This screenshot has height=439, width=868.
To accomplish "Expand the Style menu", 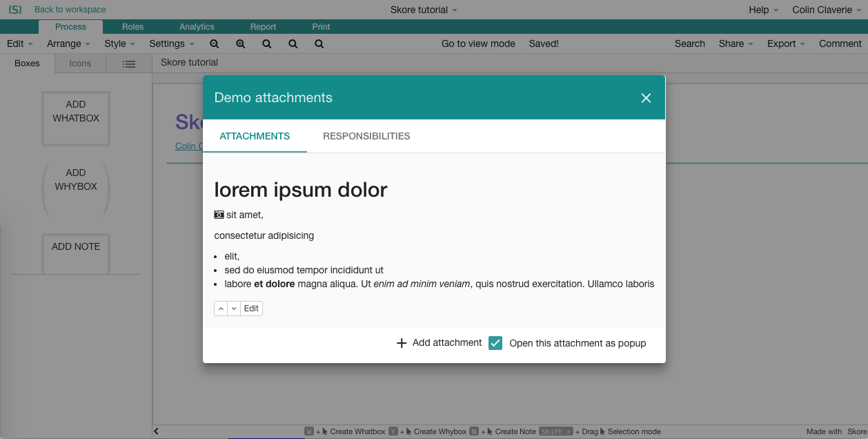I will pos(120,43).
